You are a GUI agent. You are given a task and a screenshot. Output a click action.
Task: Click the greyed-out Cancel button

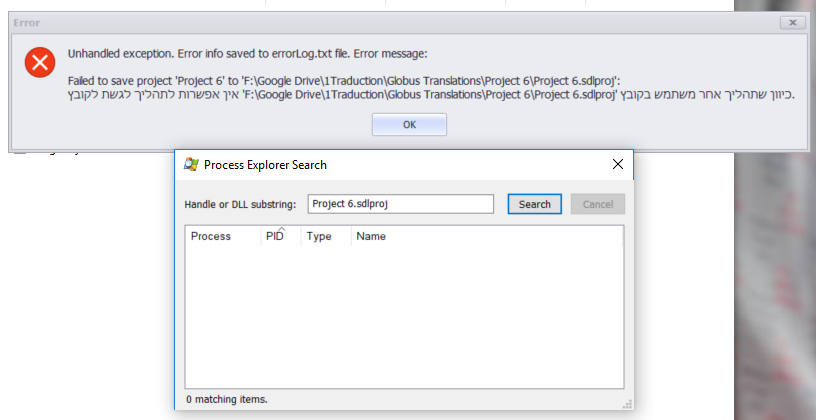click(x=597, y=204)
